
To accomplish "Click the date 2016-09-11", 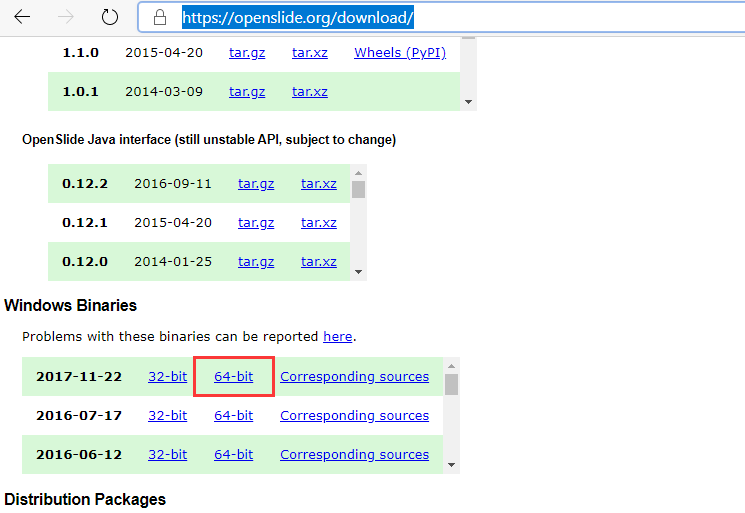I will click(x=173, y=183).
